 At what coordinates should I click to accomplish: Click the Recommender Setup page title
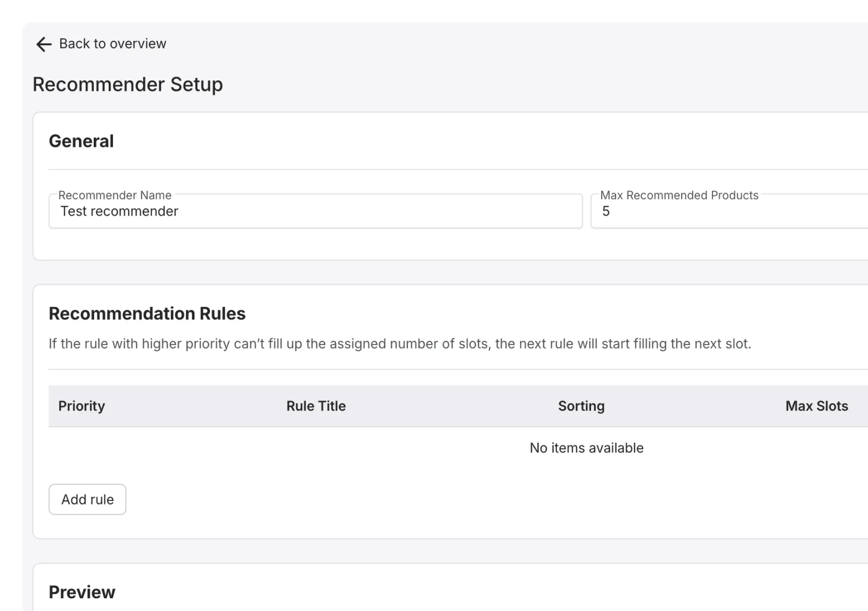click(128, 85)
